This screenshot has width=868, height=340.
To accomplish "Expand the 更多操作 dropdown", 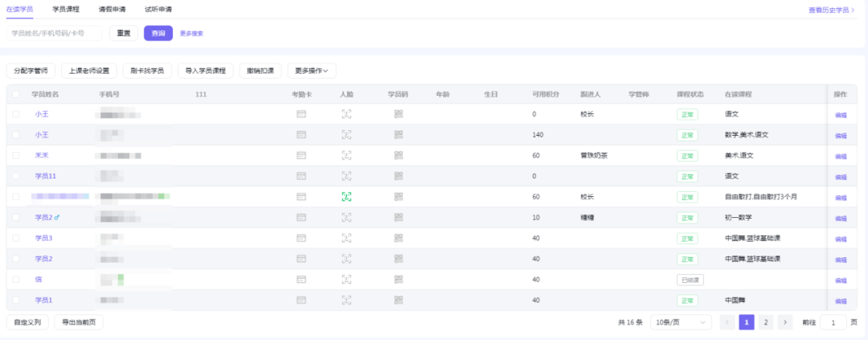I will (312, 71).
